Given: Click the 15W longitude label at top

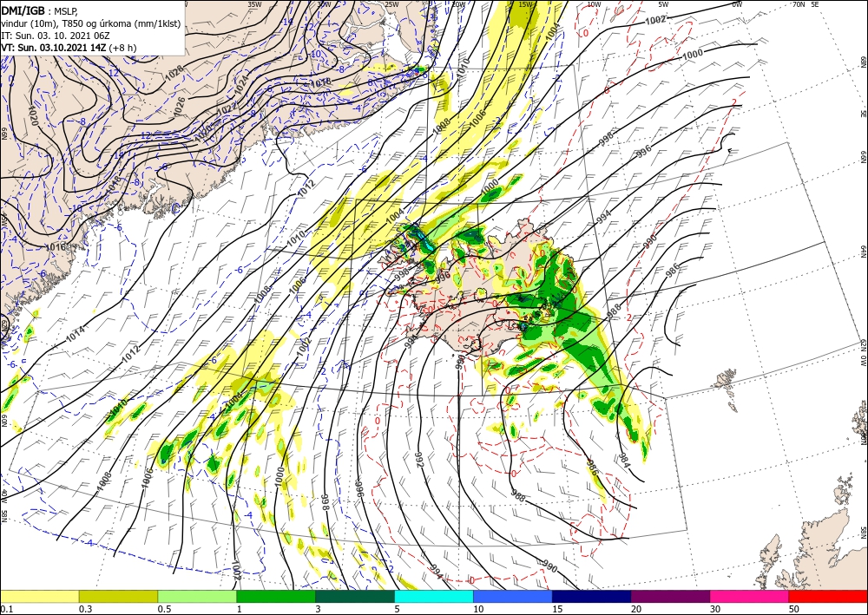Looking at the screenshot, I should coord(525,4).
